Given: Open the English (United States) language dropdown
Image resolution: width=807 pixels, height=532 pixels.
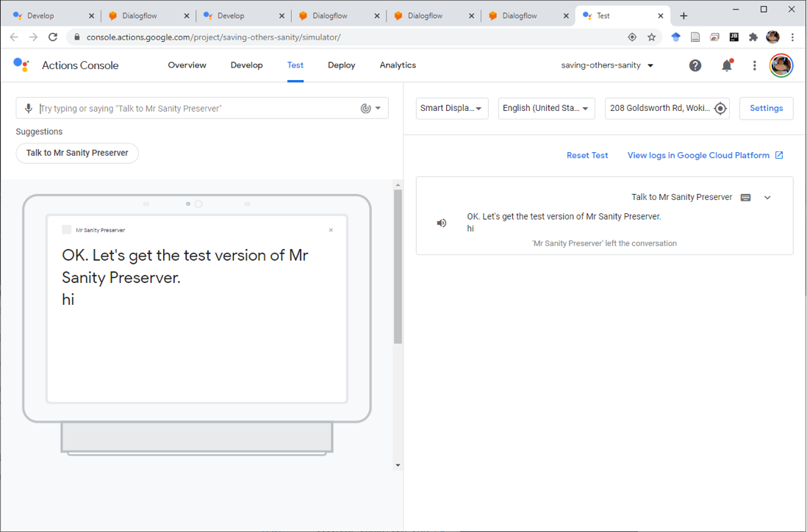Looking at the screenshot, I should (547, 108).
